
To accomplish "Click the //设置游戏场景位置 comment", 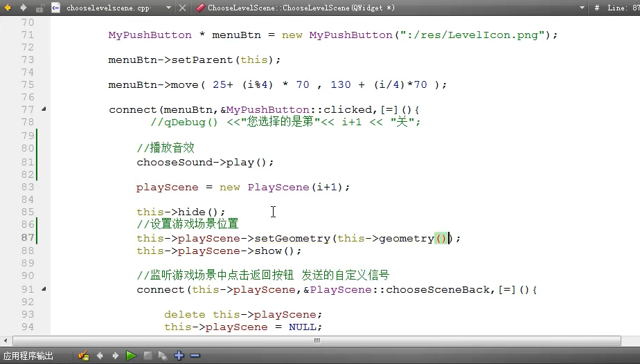I will click(188, 224).
